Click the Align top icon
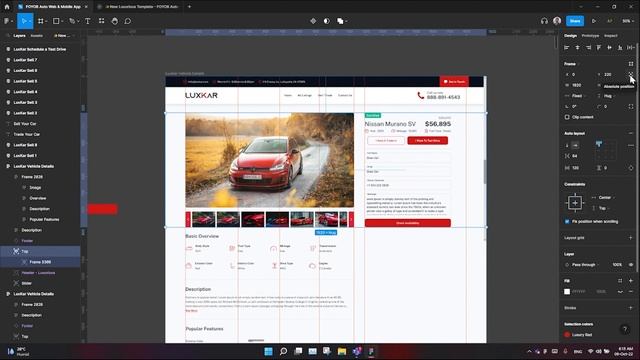 (x=599, y=48)
